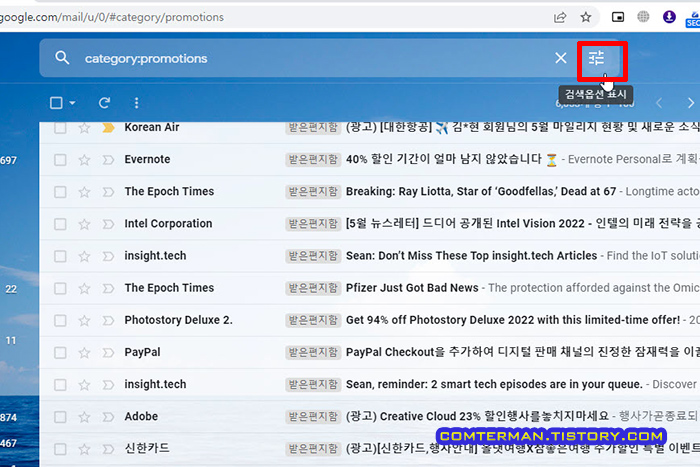Screen dimensions: 700x467
Task: Clear the search with the X icon
Action: pos(561,58)
